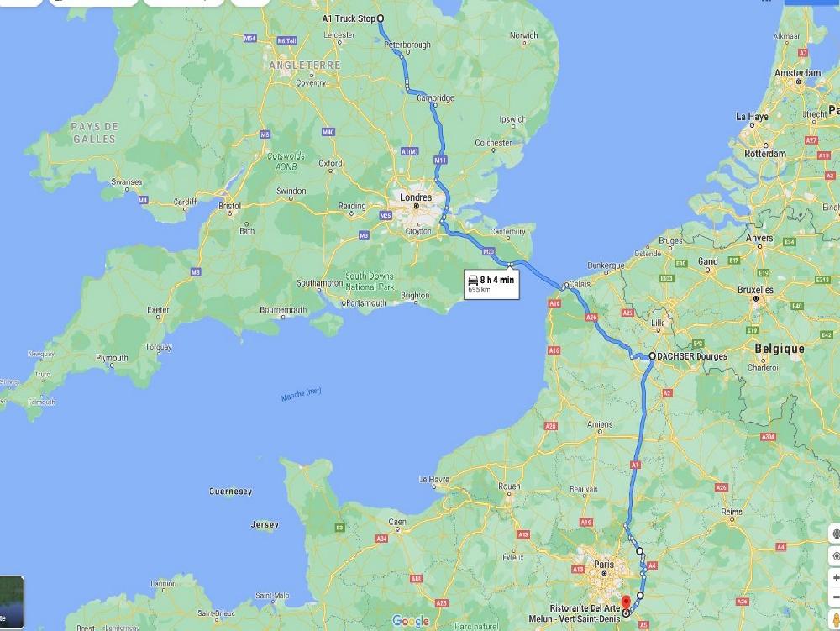Viewport: 840px width, 631px height.
Task: Click the Bruxelles city label
Action: [755, 290]
